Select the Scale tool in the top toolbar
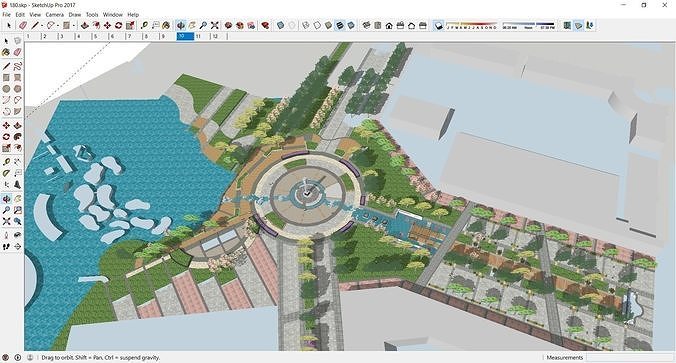 pyautogui.click(x=130, y=25)
